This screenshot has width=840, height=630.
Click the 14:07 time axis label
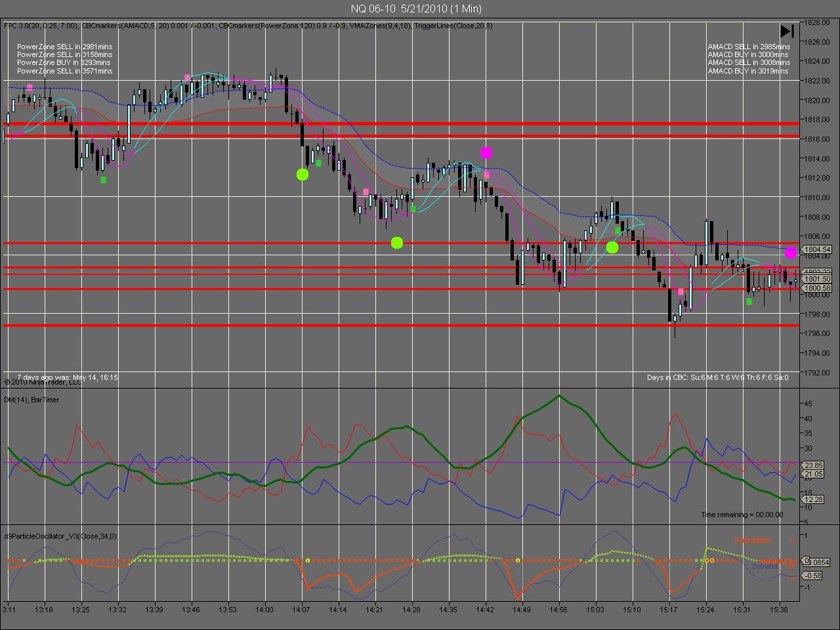(302, 610)
